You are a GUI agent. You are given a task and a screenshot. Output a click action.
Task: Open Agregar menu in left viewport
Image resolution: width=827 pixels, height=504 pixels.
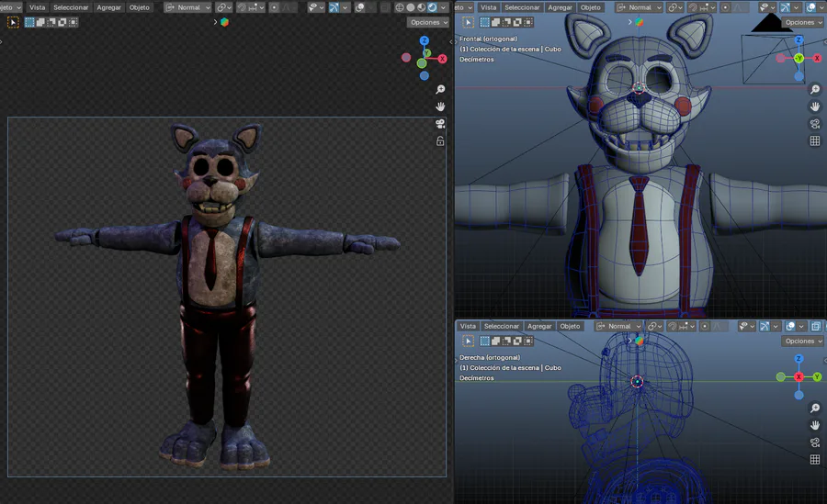pos(109,7)
